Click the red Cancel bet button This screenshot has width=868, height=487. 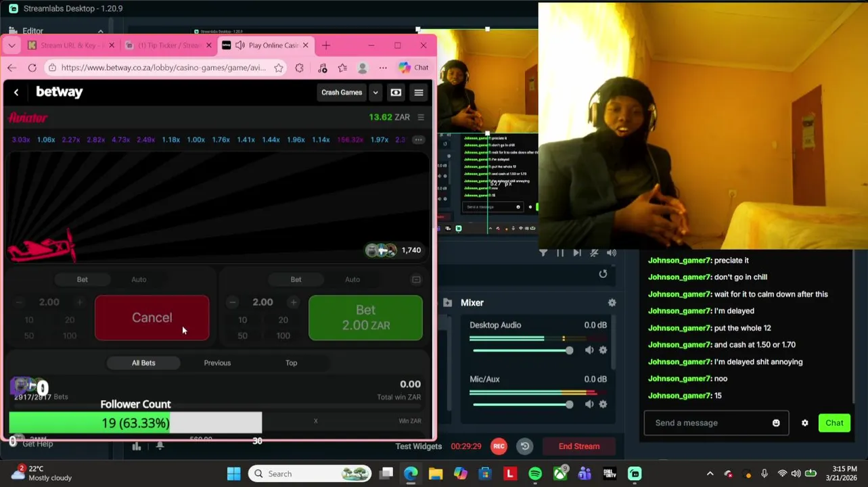point(152,318)
